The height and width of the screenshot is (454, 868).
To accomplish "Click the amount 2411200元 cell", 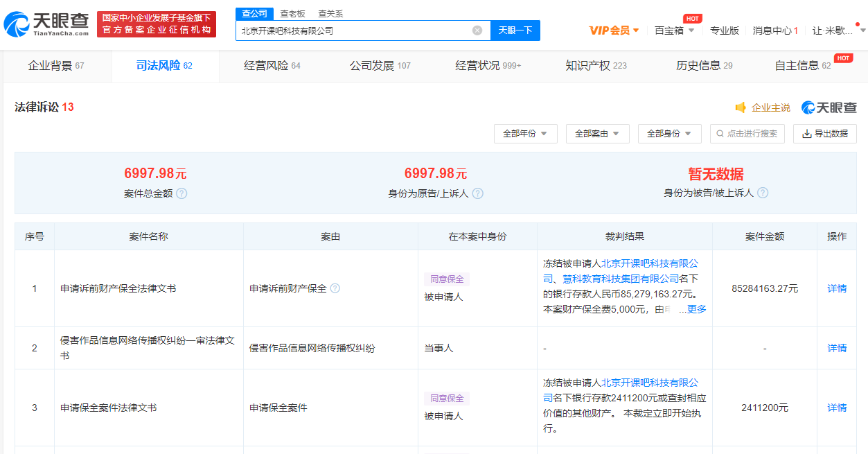I will (x=765, y=408).
